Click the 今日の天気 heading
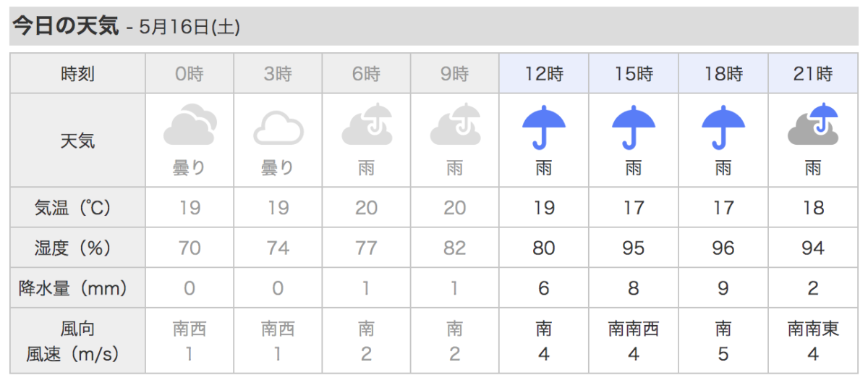 point(65,27)
